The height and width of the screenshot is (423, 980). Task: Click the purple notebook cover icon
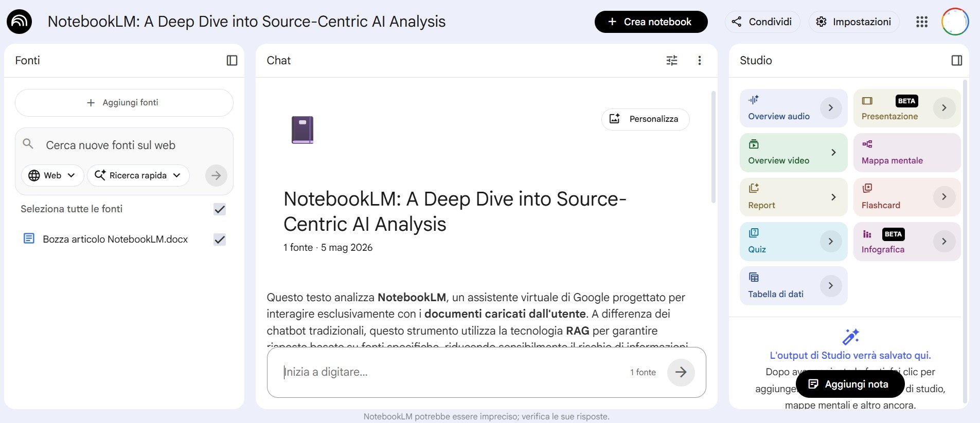[302, 130]
